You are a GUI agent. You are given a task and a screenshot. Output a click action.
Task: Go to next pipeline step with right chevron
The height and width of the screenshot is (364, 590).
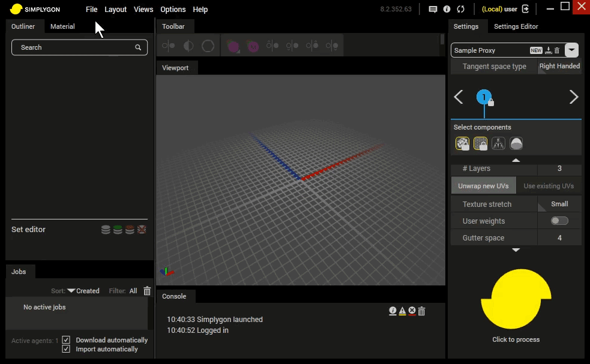pos(574,97)
